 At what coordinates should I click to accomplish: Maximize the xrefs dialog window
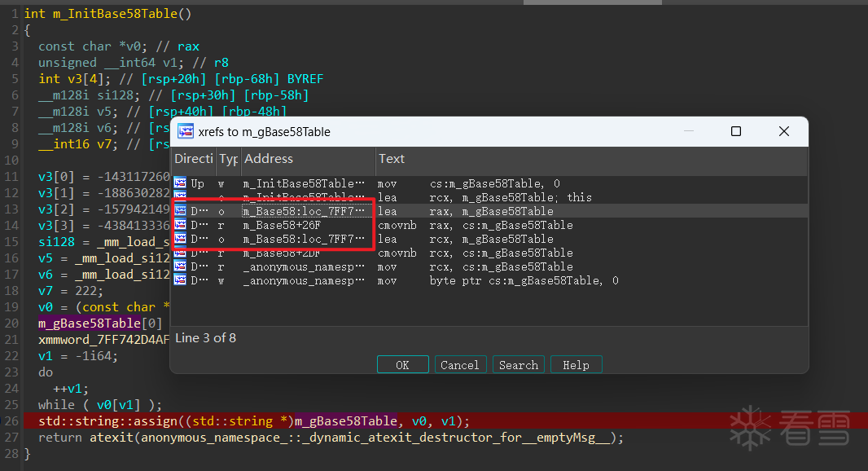pyautogui.click(x=736, y=131)
